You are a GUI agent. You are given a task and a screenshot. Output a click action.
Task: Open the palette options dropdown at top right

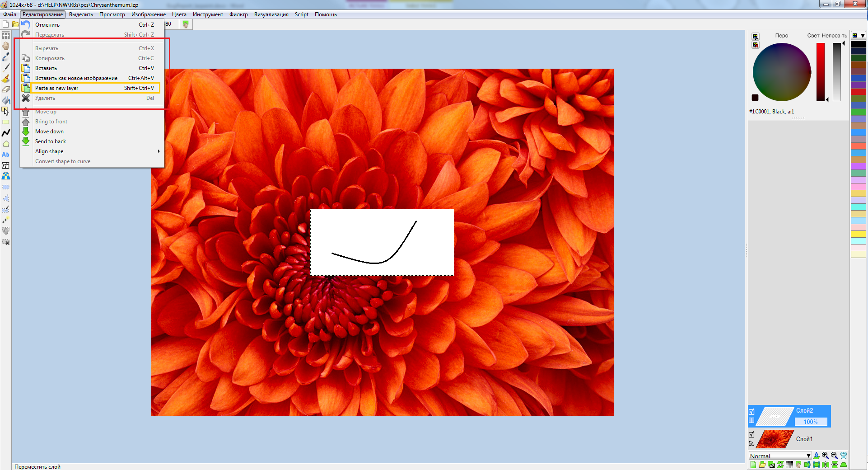click(863, 35)
